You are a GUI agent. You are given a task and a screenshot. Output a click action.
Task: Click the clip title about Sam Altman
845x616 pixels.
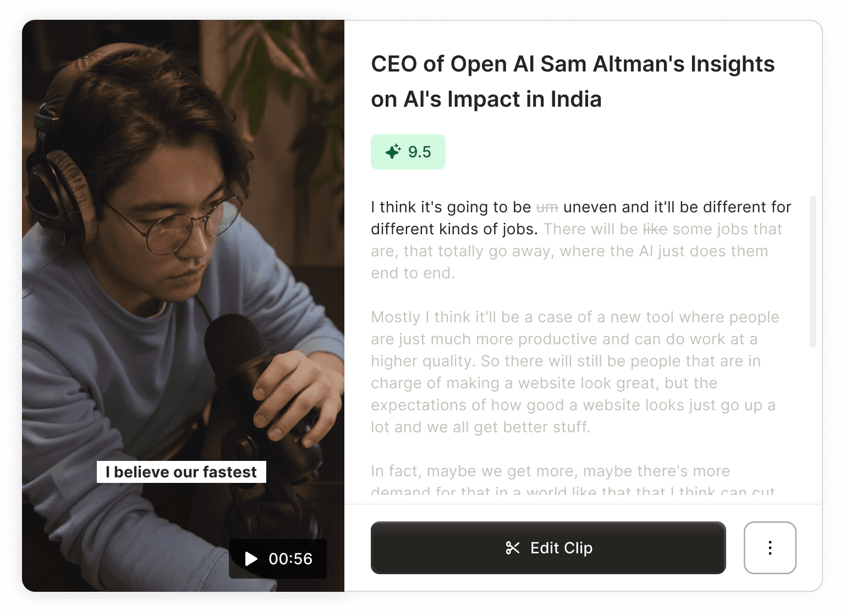coord(573,81)
